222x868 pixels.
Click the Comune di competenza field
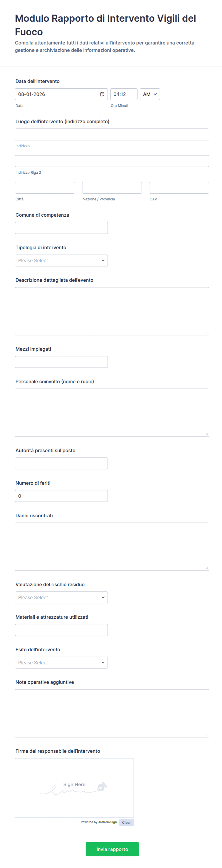point(61,228)
